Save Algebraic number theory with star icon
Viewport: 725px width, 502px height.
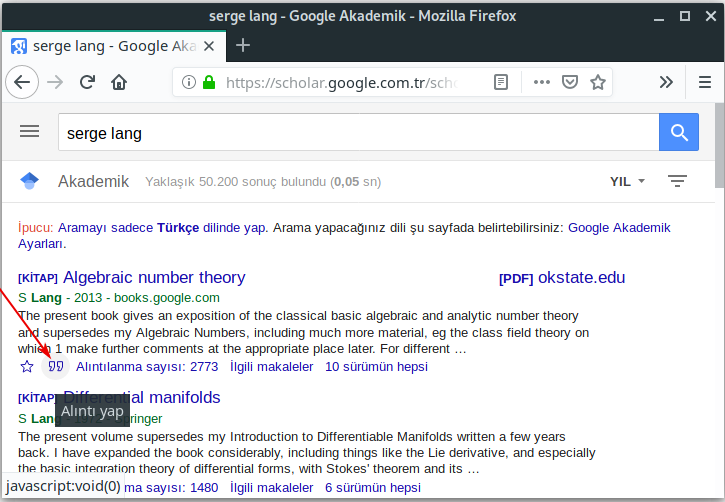(x=27, y=367)
